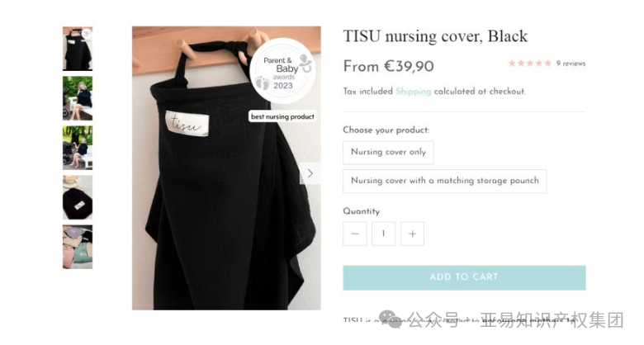Click into the quantity number field
This screenshot has width=644, height=345.
384,234
